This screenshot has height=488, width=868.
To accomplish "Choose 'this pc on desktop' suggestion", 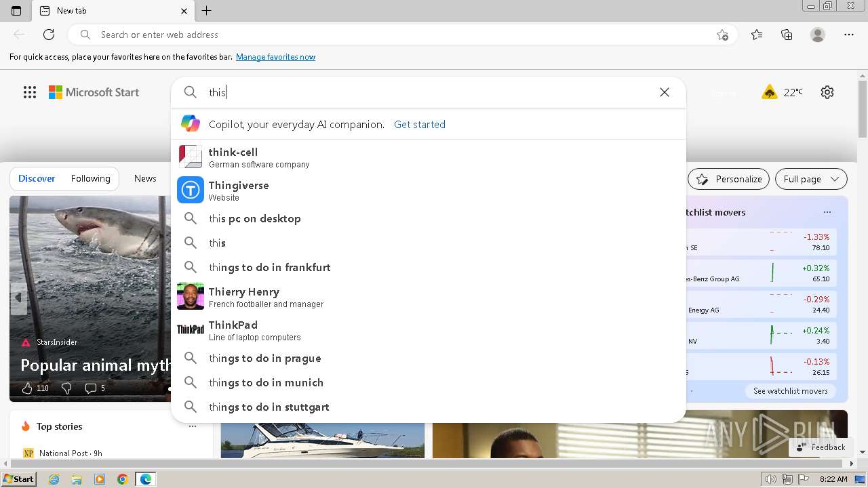I will click(429, 218).
